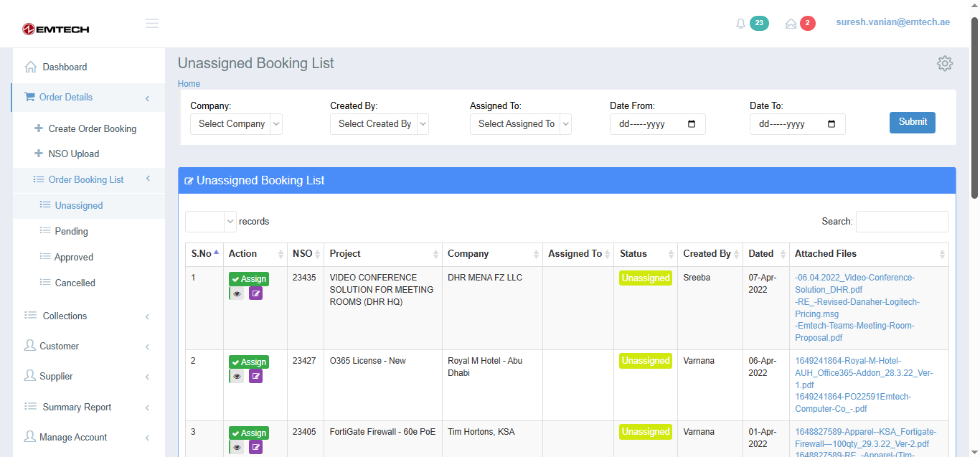The width and height of the screenshot is (980, 457).
Task: Open the Select Company dropdown
Action: (236, 124)
